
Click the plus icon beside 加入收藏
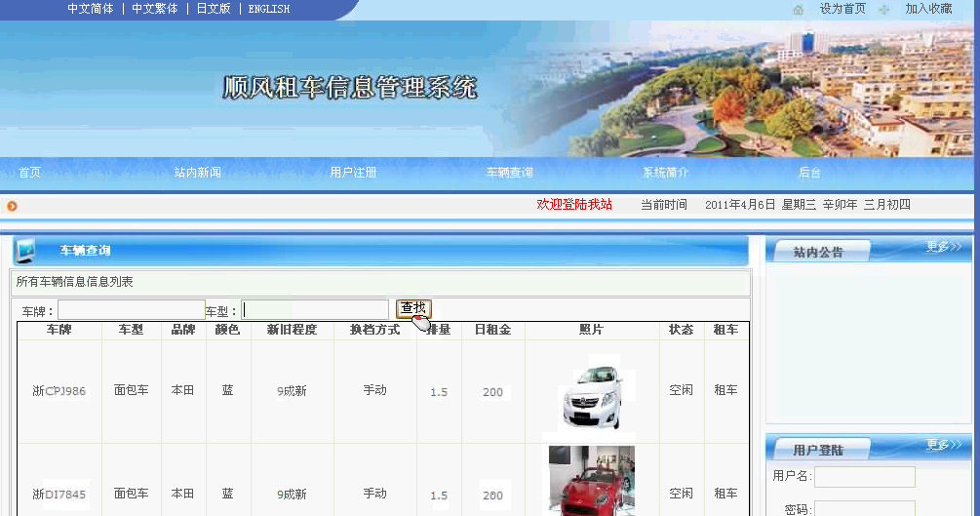point(883,10)
